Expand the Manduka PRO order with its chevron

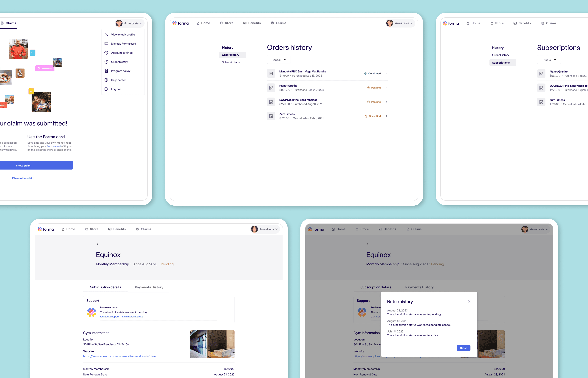coord(386,73)
